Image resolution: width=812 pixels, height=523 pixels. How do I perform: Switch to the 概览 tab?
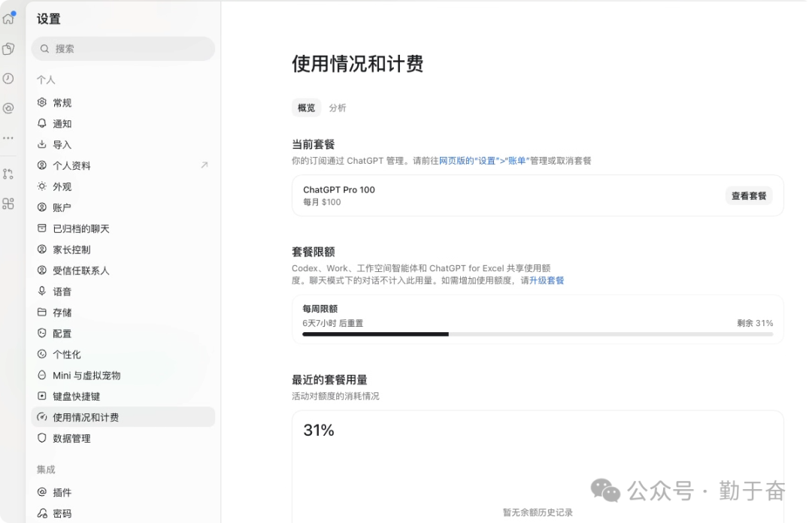tap(306, 107)
